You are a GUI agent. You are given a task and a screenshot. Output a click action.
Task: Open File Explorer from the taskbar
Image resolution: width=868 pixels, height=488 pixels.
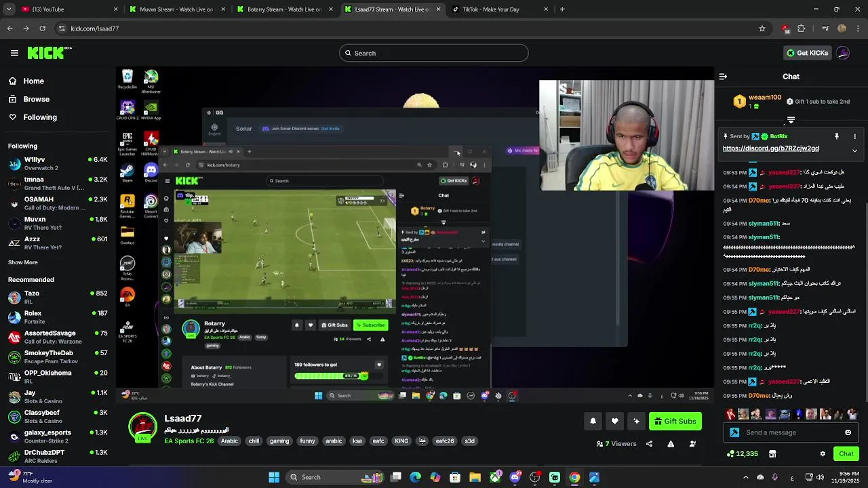pyautogui.click(x=475, y=477)
